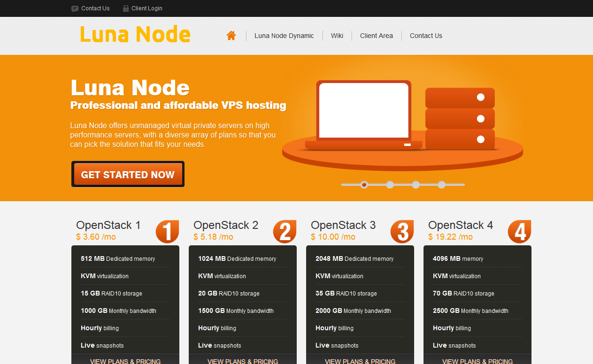Click the $ 10.00 /mo price
593x364 pixels.
[x=333, y=237]
